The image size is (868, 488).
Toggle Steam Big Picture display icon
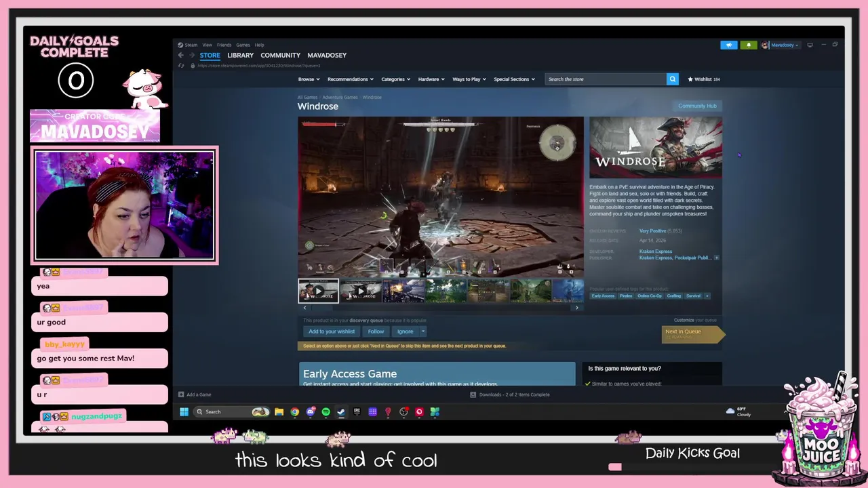(810, 45)
